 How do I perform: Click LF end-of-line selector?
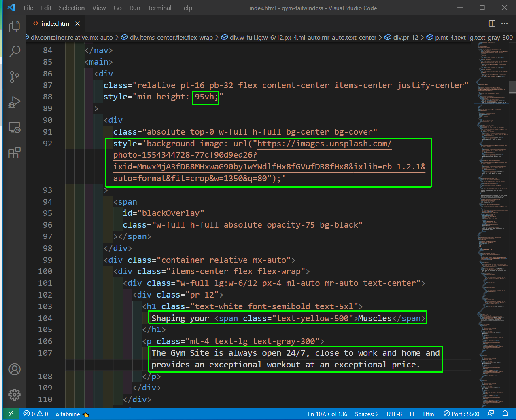click(x=412, y=414)
